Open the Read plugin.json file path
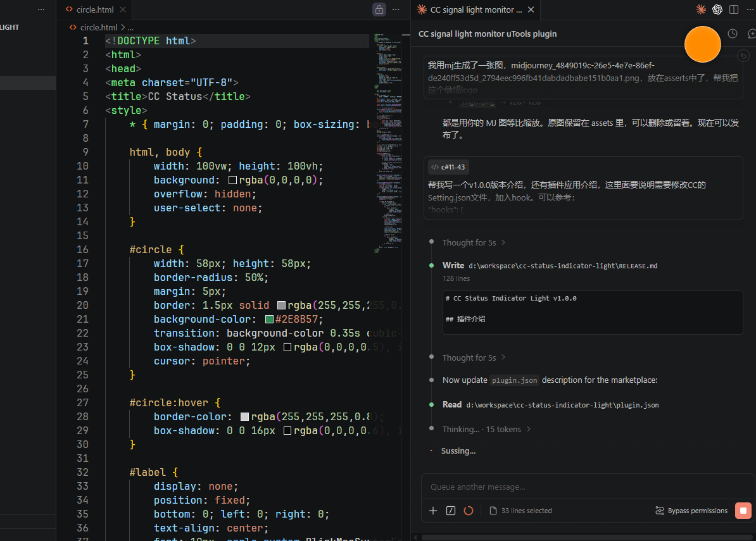The width and height of the screenshot is (756, 541). pyautogui.click(x=562, y=405)
